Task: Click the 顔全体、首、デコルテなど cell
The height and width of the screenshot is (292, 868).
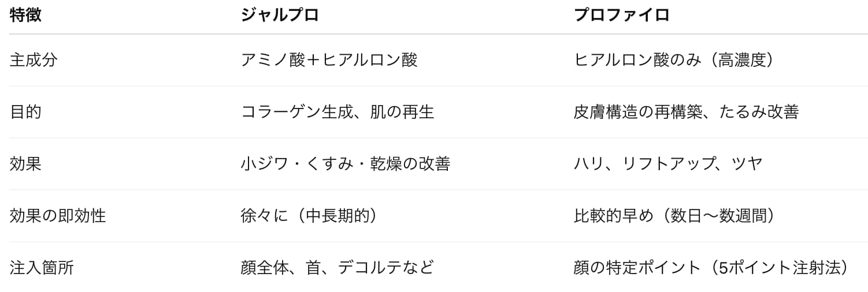Action: tap(337, 268)
